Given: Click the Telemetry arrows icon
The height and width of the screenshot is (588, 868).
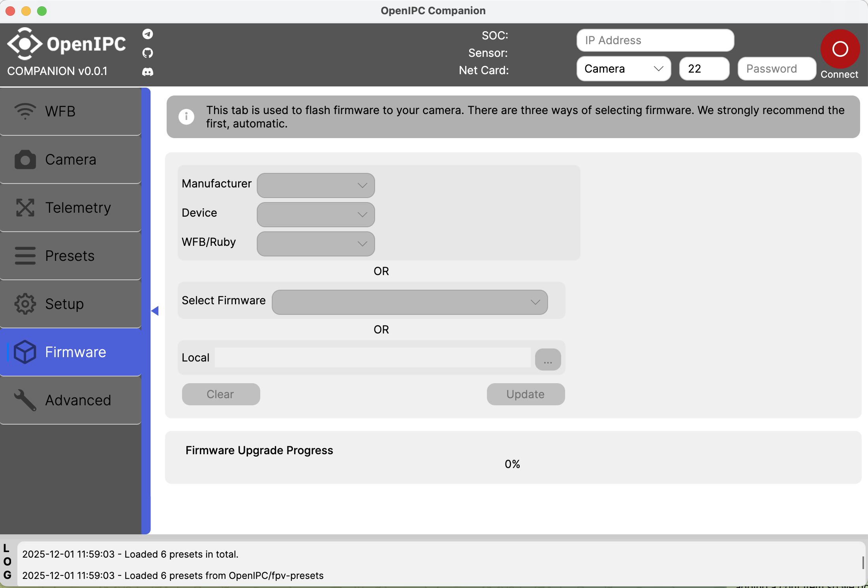Looking at the screenshot, I should [25, 208].
